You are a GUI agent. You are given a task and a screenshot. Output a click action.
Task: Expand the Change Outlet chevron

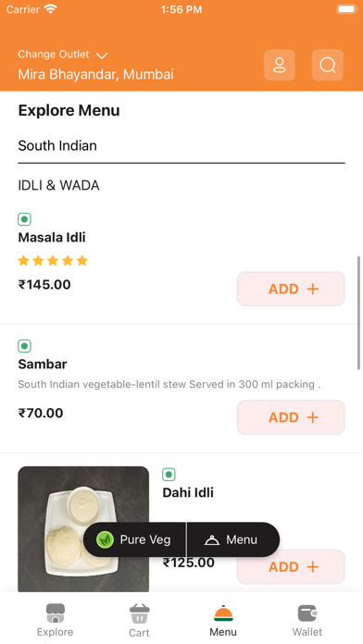pos(102,55)
